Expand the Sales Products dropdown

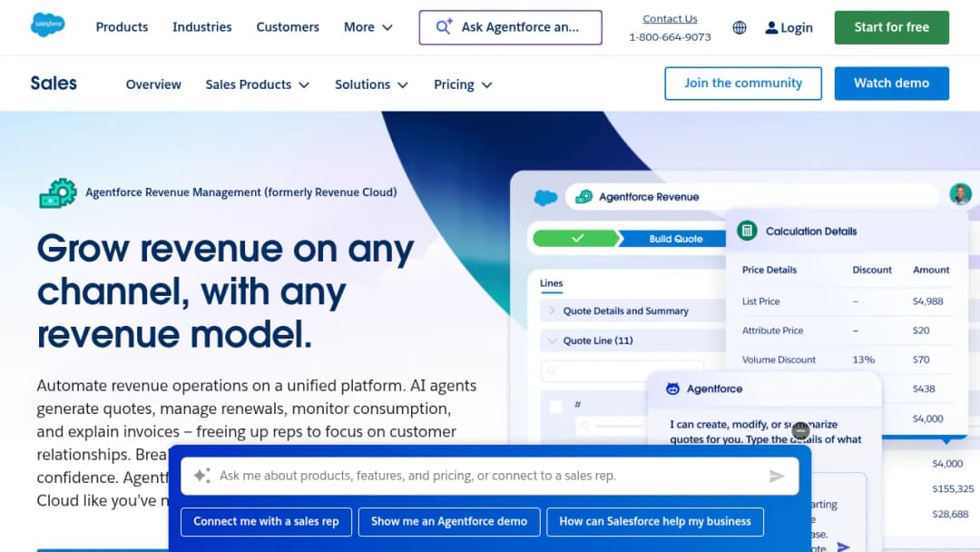[x=258, y=84]
